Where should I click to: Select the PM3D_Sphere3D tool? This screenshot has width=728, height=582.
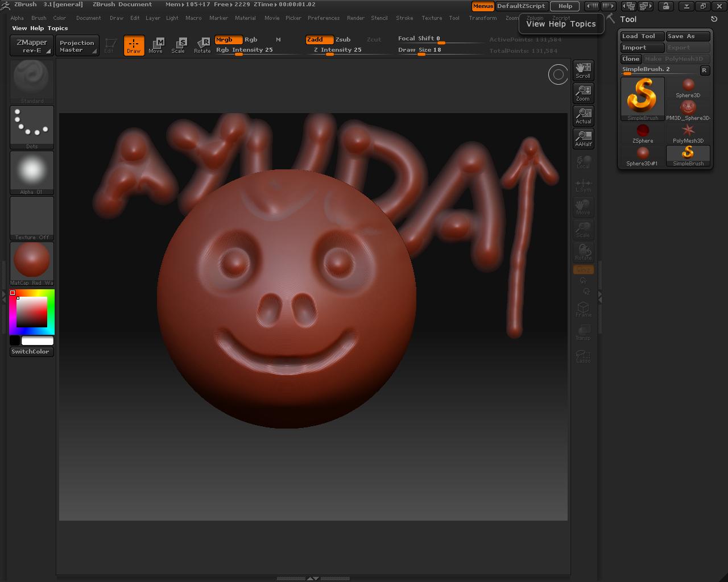point(688,110)
